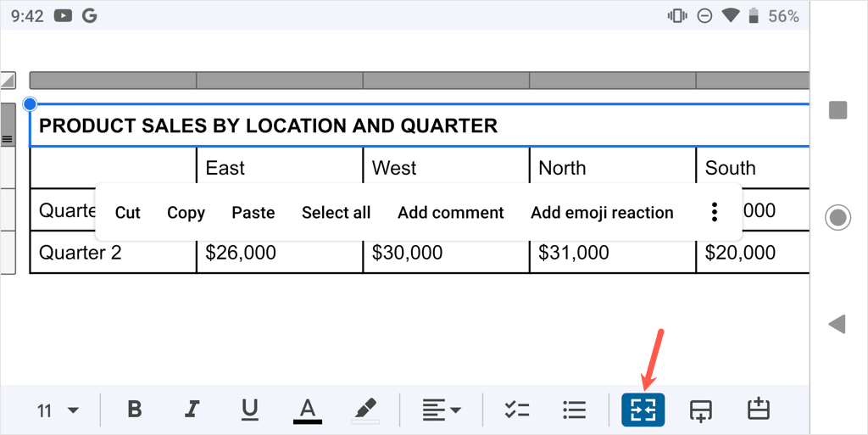The height and width of the screenshot is (435, 868).
Task: Insert a checklist
Action: (x=516, y=410)
